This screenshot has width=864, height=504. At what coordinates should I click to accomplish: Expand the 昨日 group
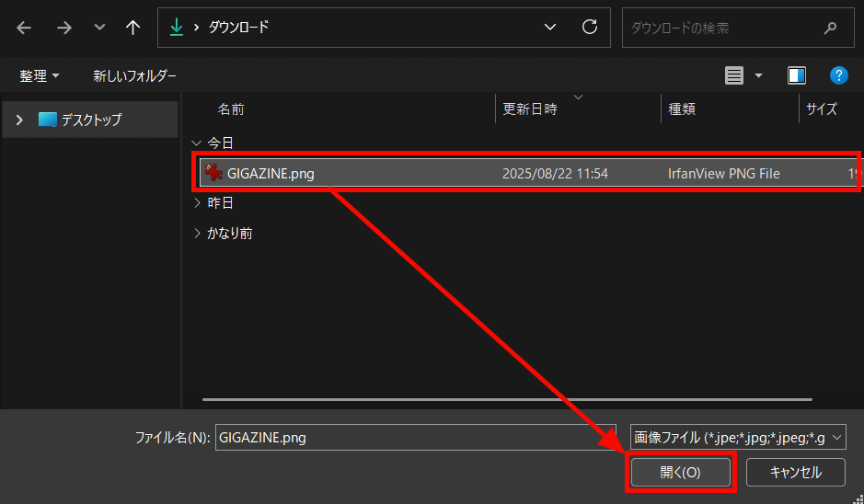coord(197,202)
